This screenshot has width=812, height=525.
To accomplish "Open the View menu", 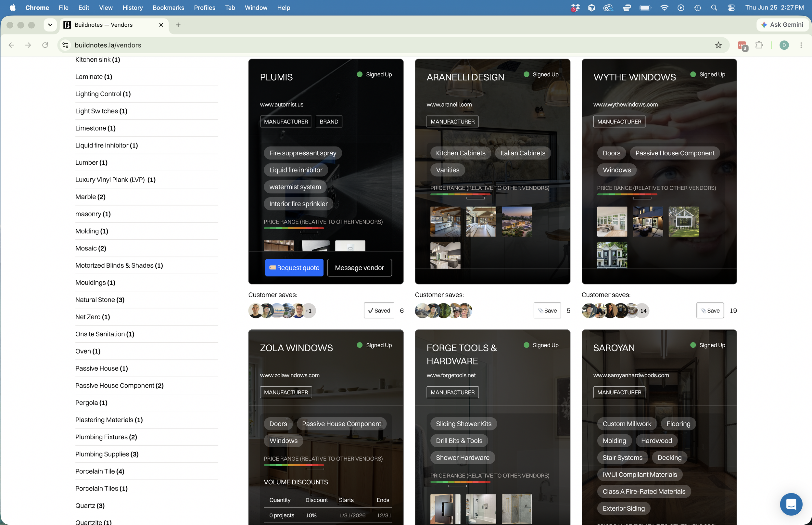I will 106,7.
